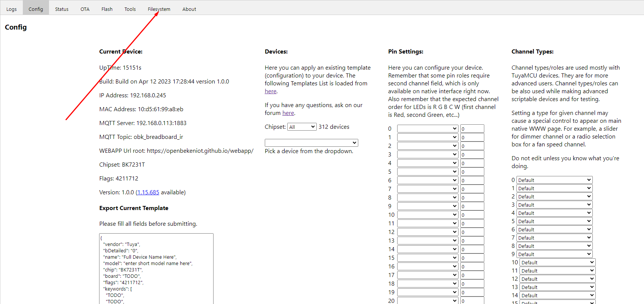Viewport: 644px width, 304px height.
Task: Open pin 14 role dropdown
Action: coord(427,249)
